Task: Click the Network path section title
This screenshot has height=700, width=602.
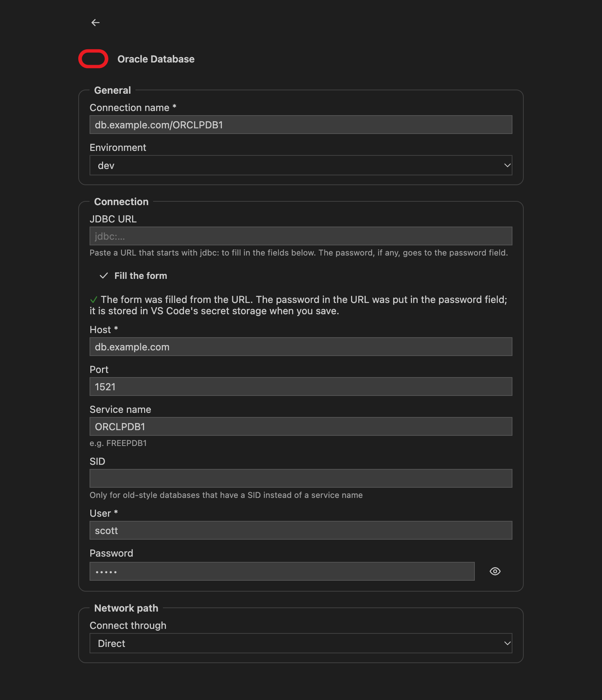Action: point(126,608)
